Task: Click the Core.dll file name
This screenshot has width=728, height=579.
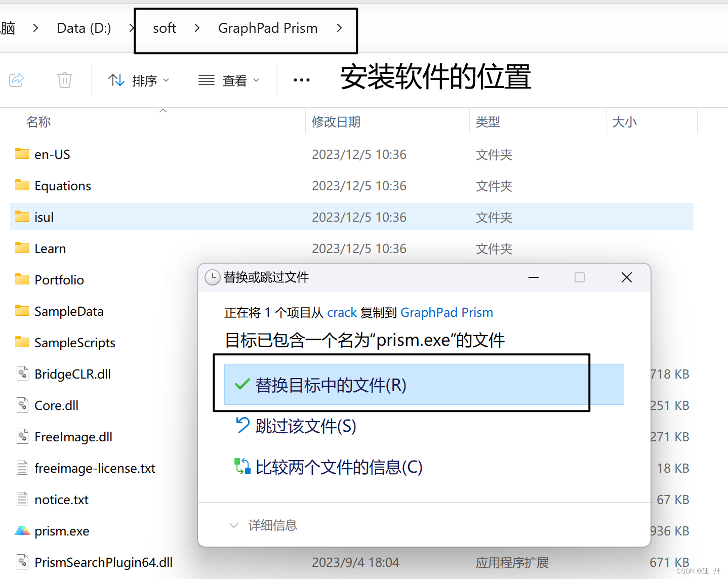Action: tap(56, 405)
